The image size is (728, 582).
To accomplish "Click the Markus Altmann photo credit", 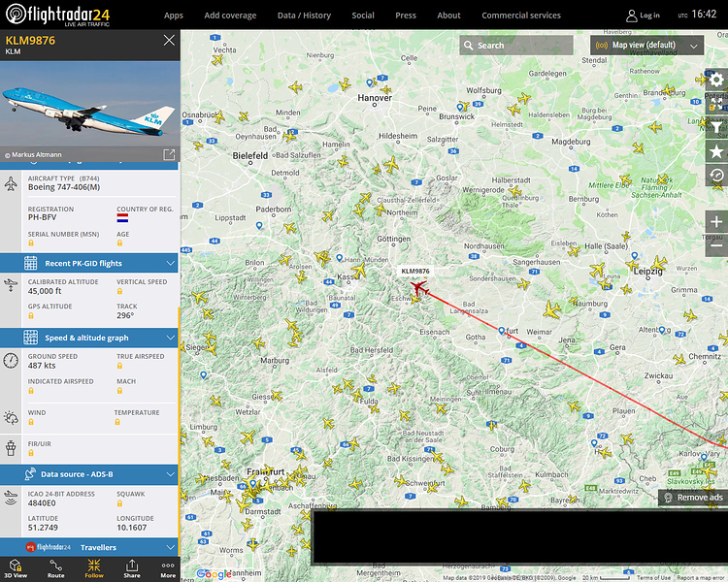I will [x=33, y=154].
